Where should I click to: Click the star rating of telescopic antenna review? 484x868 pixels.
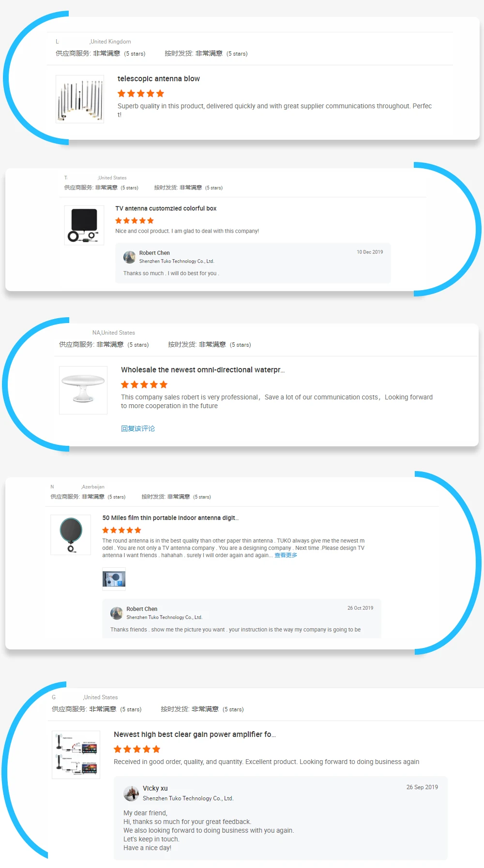click(141, 93)
